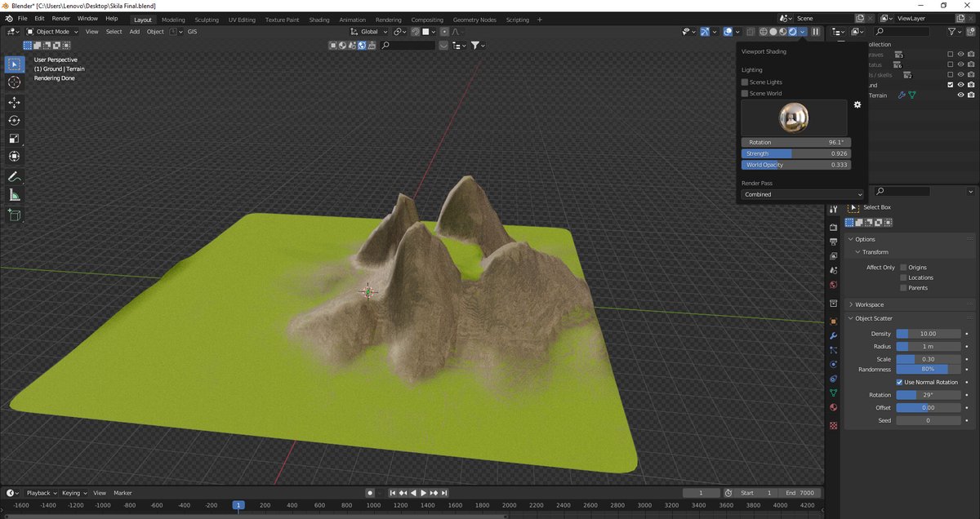Image resolution: width=980 pixels, height=519 pixels.
Task: Switch to the Geometry Nodes workspace tab
Action: [474, 20]
